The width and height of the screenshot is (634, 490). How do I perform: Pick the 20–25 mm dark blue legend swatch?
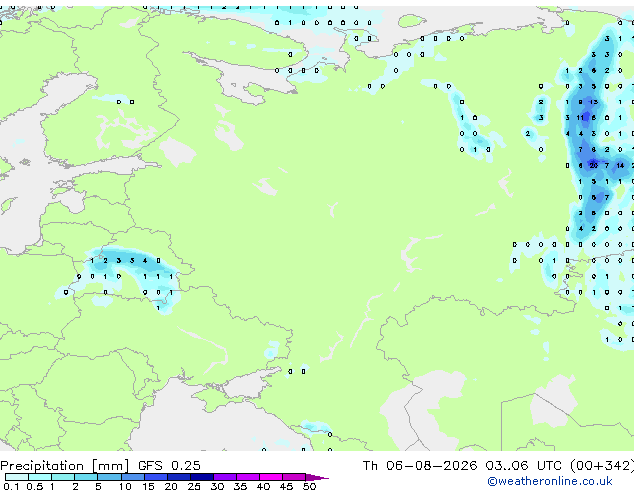click(x=179, y=477)
